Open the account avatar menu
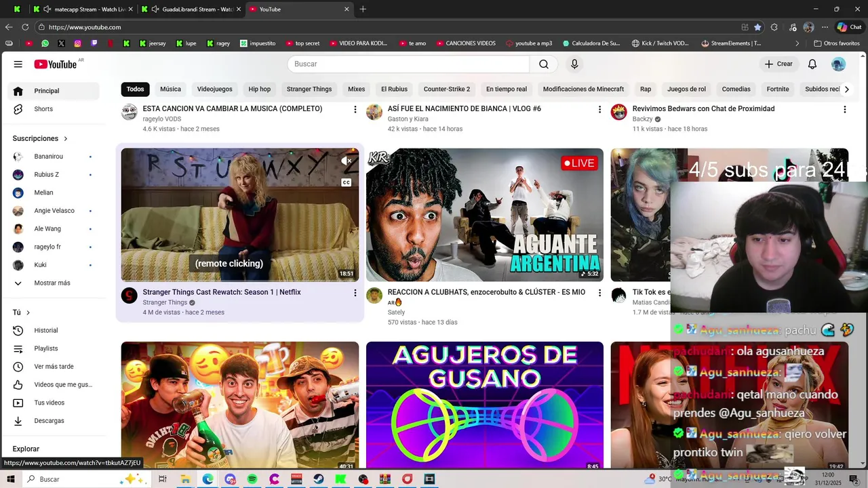Viewport: 868px width, 488px height. coord(839,64)
